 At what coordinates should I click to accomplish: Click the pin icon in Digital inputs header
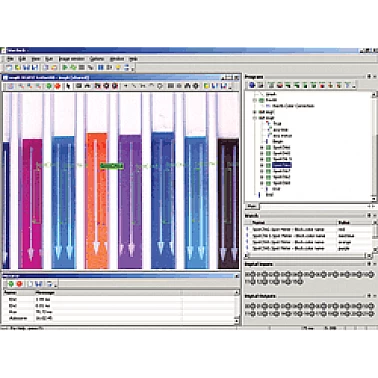(x=369, y=264)
